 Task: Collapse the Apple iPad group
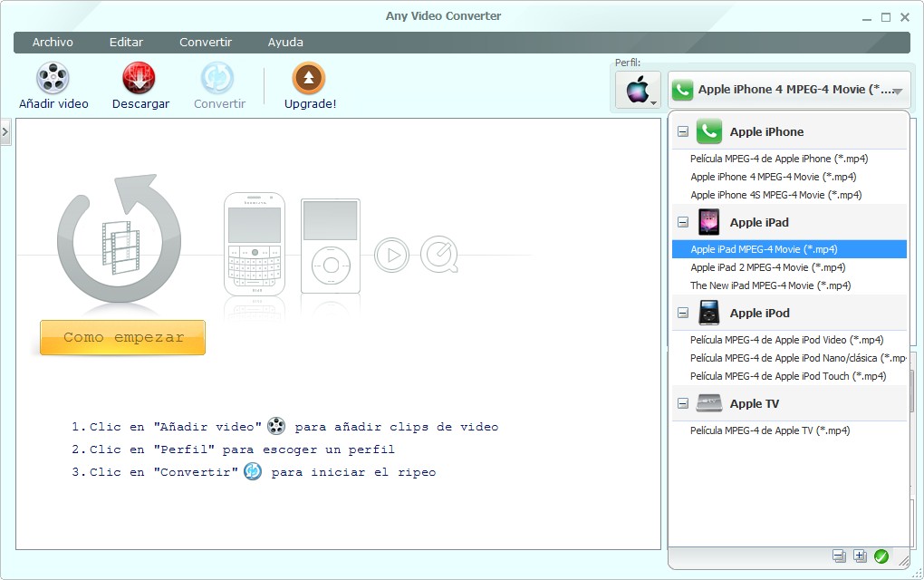(x=683, y=222)
